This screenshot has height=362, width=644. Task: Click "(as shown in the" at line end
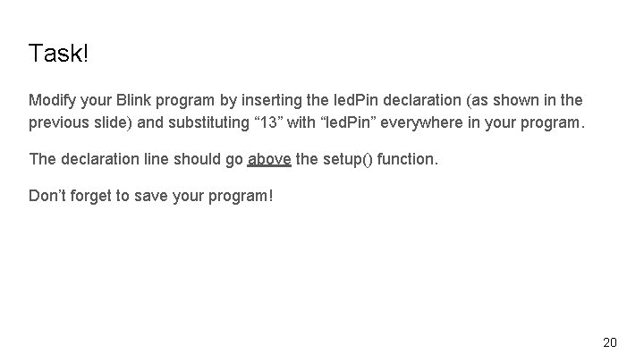tap(526, 98)
